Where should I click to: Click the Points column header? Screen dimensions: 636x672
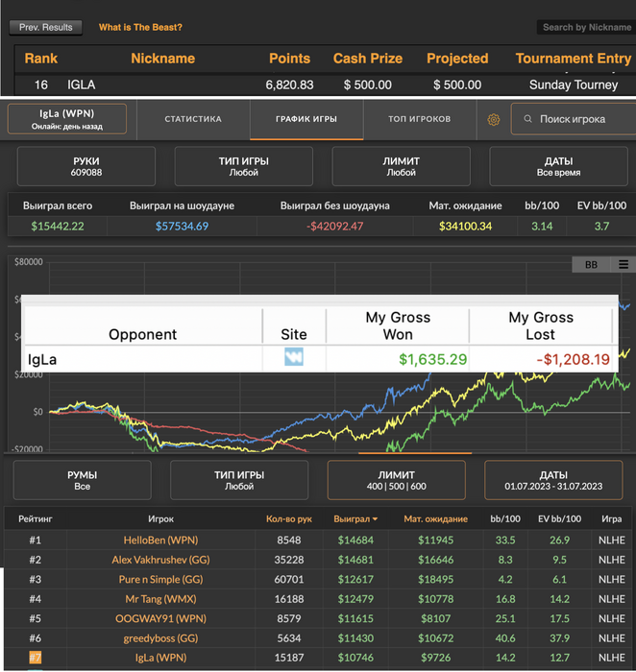pos(289,59)
